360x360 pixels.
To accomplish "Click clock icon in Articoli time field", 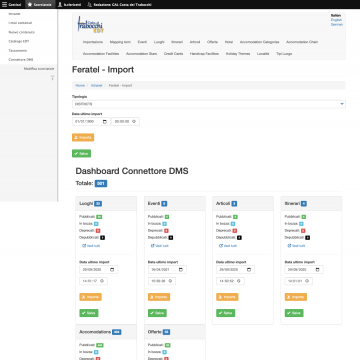I will 239,281.
